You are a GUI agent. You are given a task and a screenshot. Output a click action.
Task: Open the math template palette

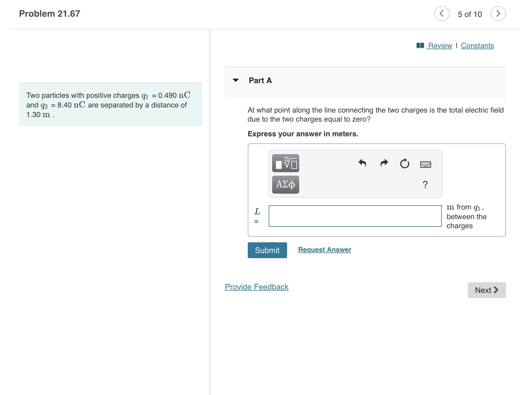(285, 163)
